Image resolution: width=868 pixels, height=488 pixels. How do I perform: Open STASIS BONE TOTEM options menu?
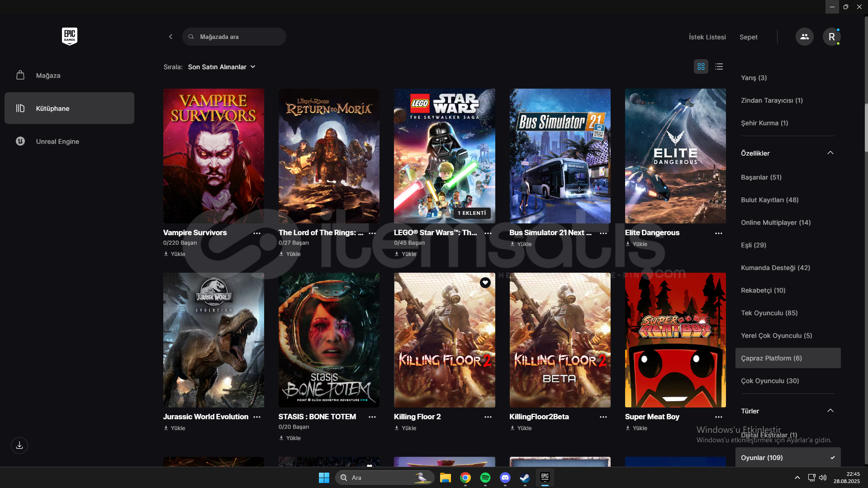point(372,417)
